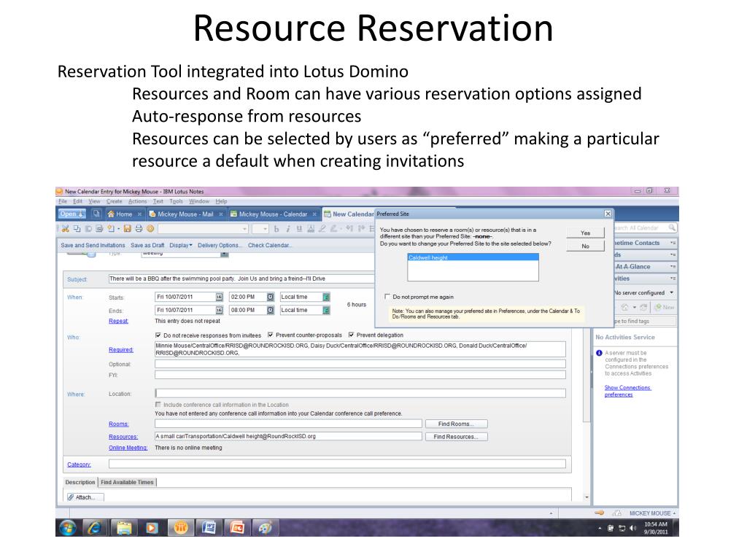Expand the No server configured dropdown

pyautogui.click(x=672, y=293)
